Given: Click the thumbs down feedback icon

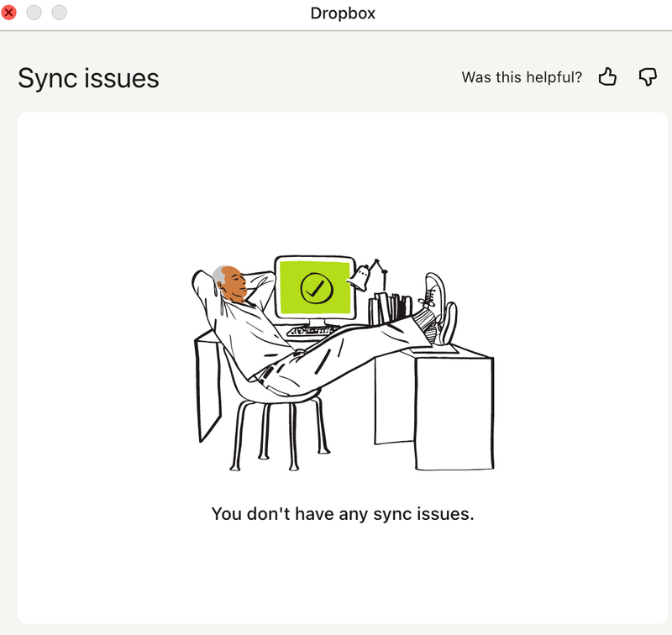Looking at the screenshot, I should (x=647, y=77).
